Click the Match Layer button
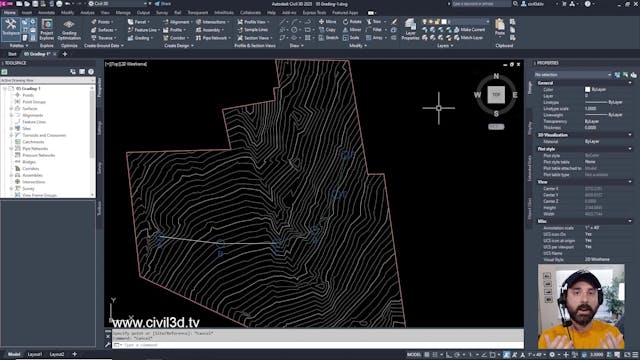This screenshot has width=640, height=360. point(469,38)
